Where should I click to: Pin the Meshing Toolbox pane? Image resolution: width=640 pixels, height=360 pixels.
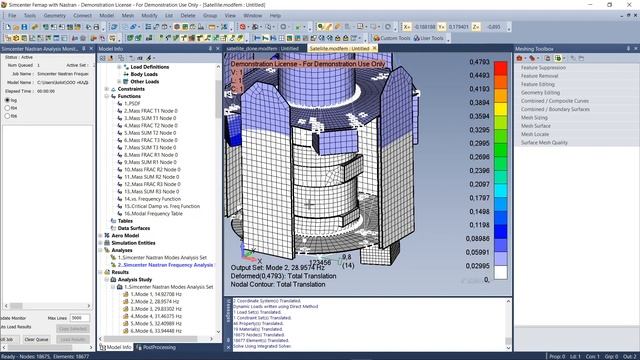click(628, 49)
